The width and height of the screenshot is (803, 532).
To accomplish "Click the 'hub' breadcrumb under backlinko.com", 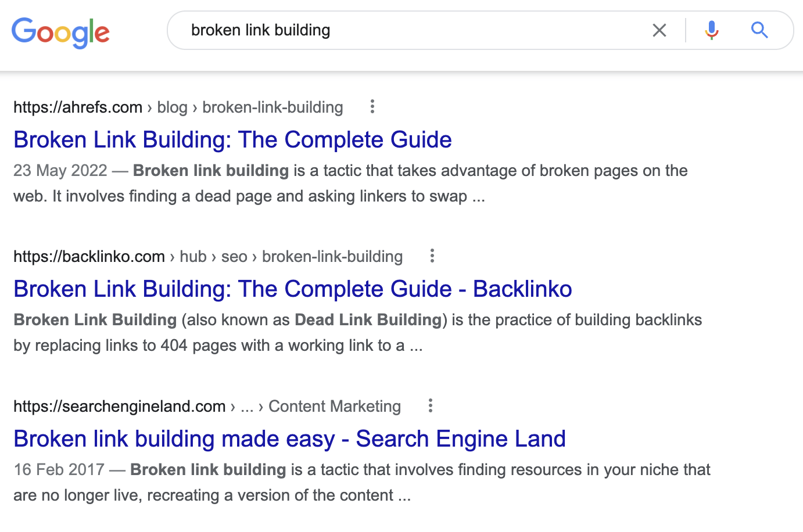I will click(x=193, y=256).
